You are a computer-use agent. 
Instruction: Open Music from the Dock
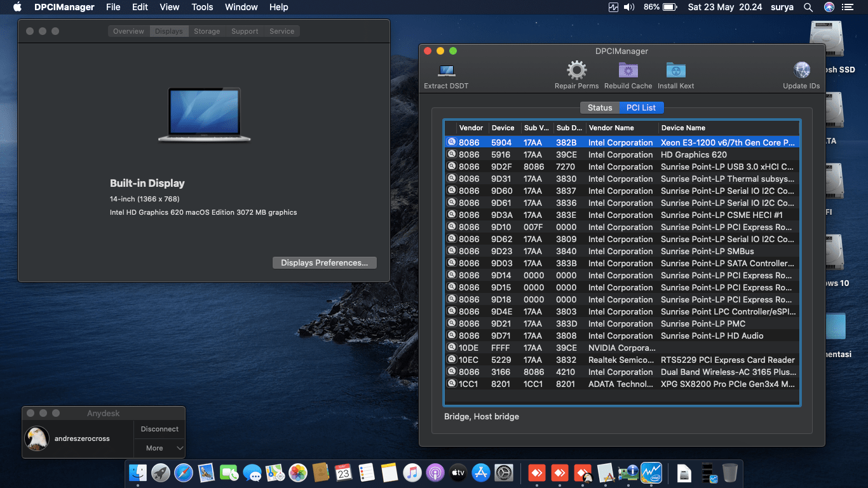(x=412, y=473)
